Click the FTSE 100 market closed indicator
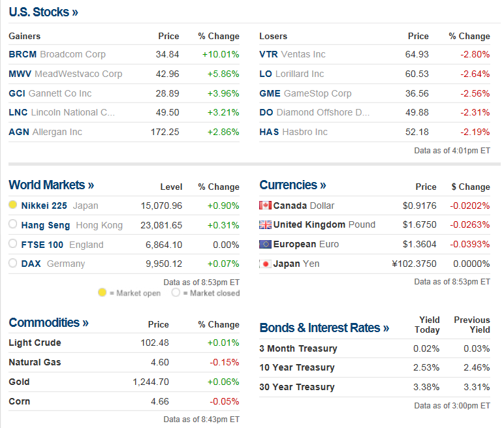Image resolution: width=504 pixels, height=428 pixels. click(x=13, y=245)
